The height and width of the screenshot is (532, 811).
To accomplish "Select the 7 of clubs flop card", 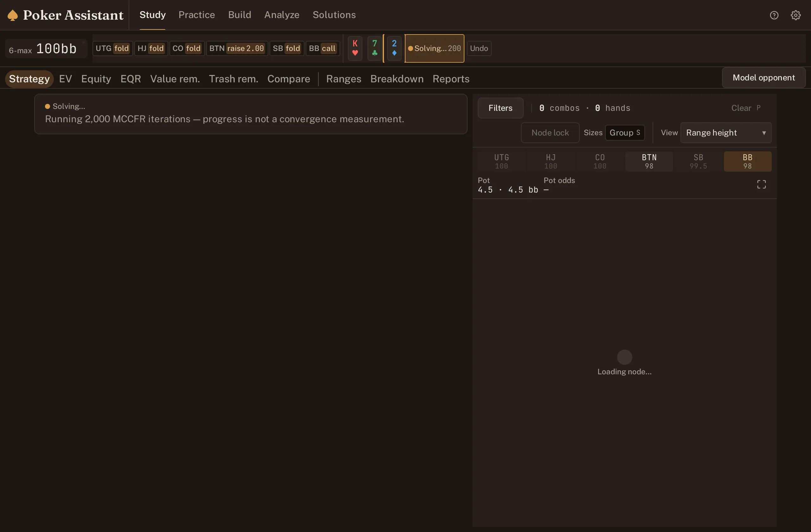I will (374, 48).
